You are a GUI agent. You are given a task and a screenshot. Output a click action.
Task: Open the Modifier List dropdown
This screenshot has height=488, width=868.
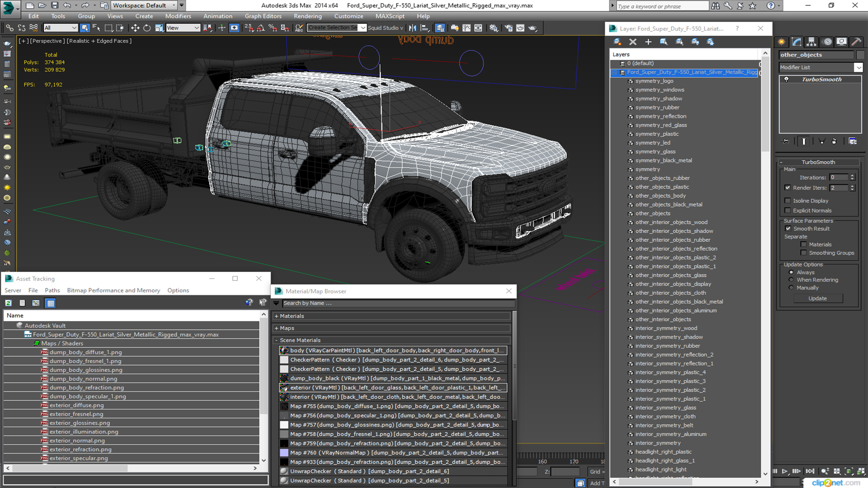click(x=858, y=67)
